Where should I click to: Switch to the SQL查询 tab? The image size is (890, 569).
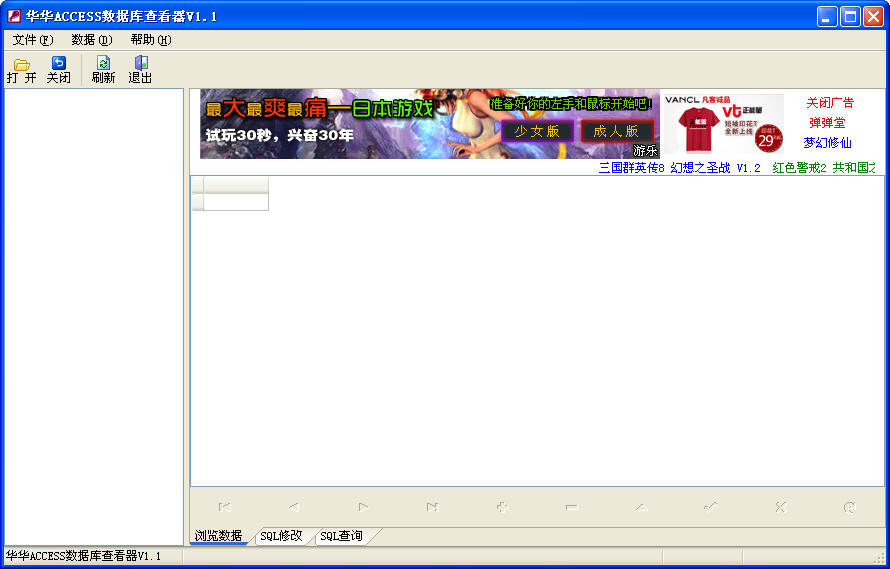(x=341, y=537)
